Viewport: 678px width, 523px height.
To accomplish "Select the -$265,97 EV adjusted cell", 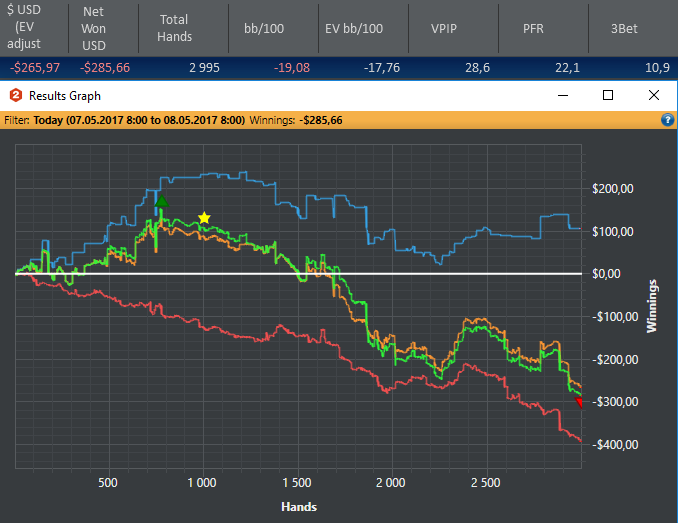I will 35,68.
